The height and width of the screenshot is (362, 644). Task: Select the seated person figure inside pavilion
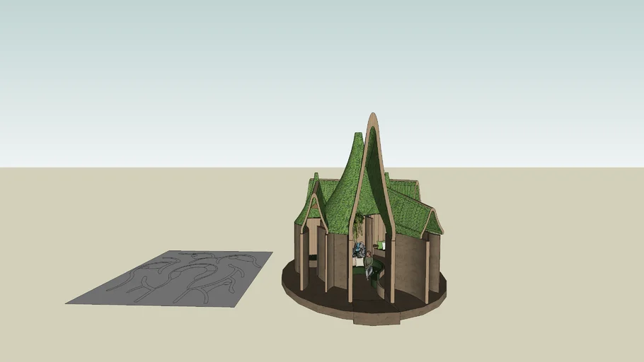pyautogui.click(x=368, y=262)
